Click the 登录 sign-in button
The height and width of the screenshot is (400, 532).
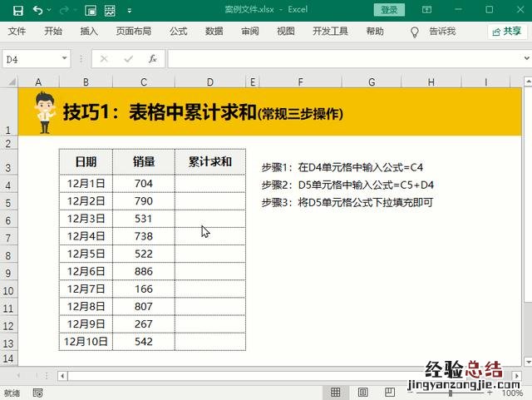(x=389, y=10)
